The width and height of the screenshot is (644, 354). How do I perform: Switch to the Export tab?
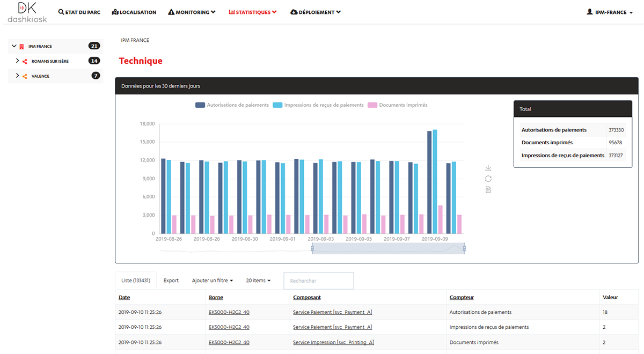pos(171,280)
